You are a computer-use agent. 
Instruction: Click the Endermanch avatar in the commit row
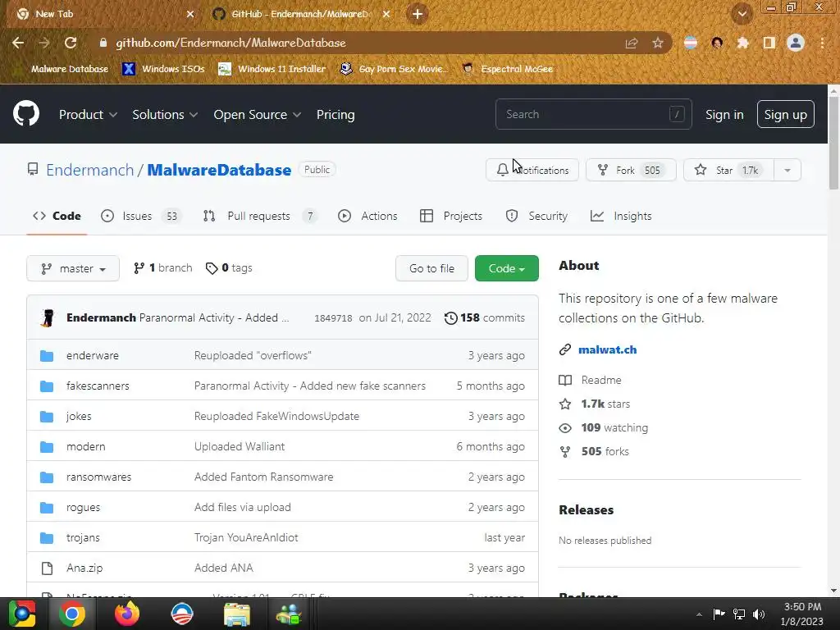point(48,317)
